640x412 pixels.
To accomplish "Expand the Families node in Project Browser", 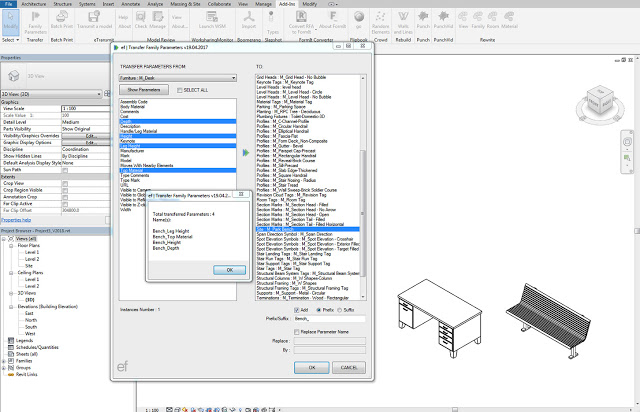I will click(x=4, y=361).
